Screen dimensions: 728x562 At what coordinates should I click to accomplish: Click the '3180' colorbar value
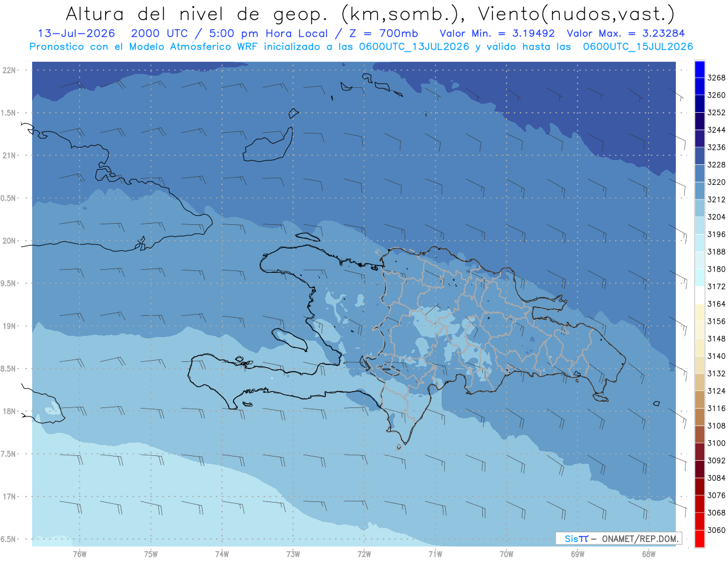(x=716, y=269)
